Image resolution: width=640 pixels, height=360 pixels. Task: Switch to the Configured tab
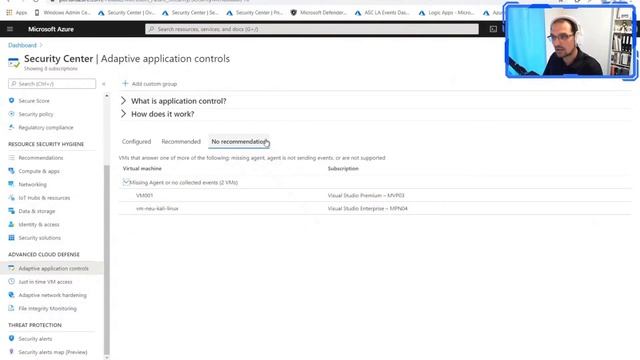point(136,142)
